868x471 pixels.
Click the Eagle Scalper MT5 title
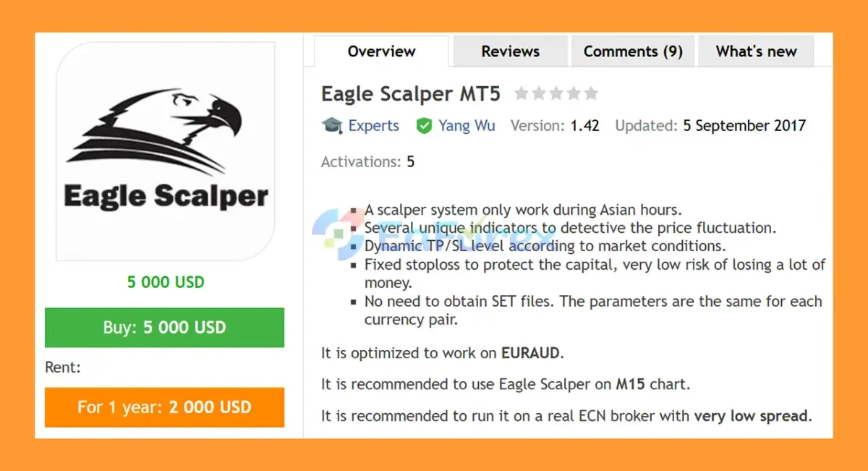pyautogui.click(x=410, y=94)
